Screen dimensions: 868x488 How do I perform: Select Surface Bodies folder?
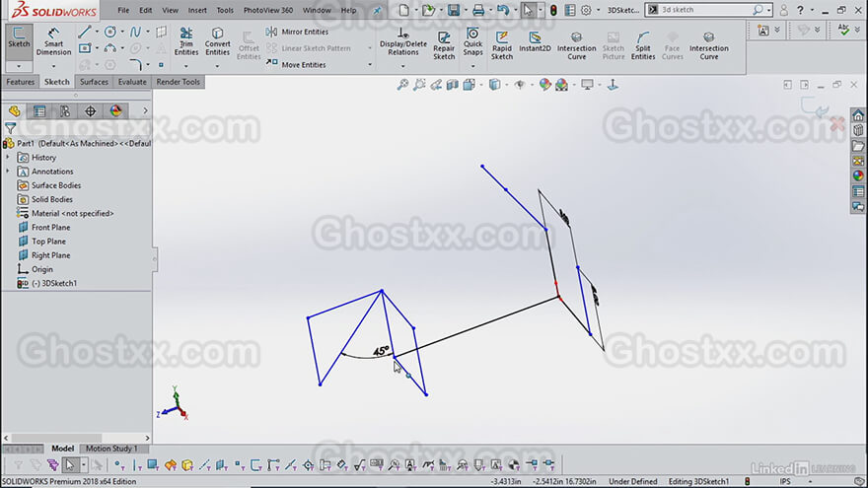[x=50, y=185]
